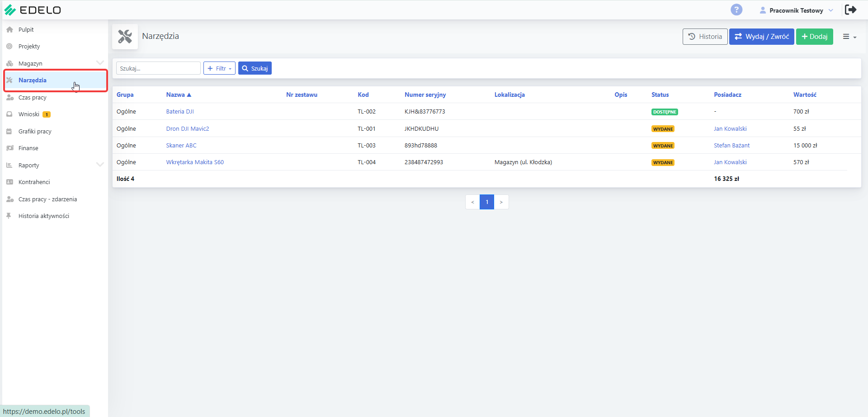Open Pracownik Testowy user menu

[796, 10]
